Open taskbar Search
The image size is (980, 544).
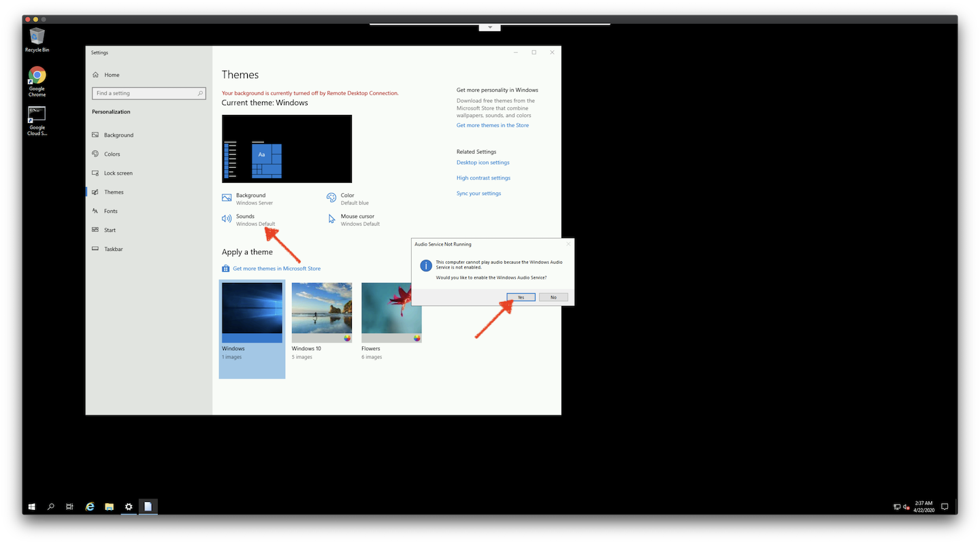[x=51, y=507]
